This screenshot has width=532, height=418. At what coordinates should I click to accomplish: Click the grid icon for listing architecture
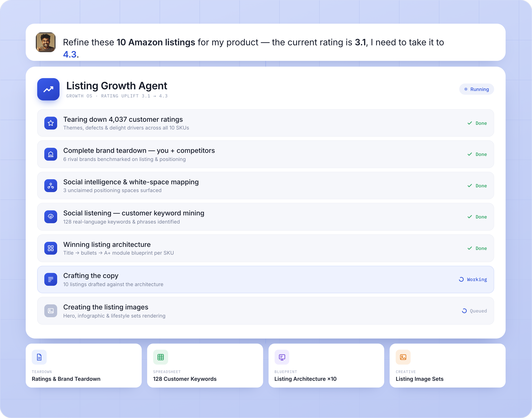[51, 248]
